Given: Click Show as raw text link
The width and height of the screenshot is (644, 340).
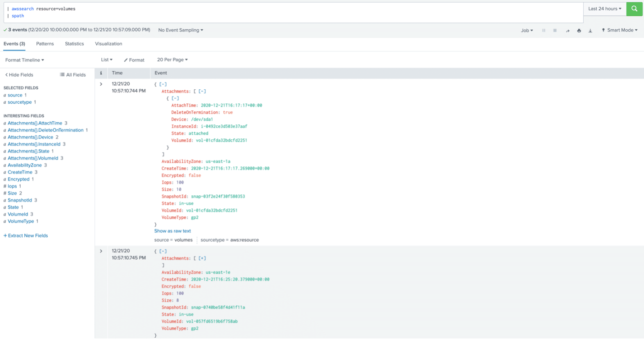Looking at the screenshot, I should pyautogui.click(x=172, y=231).
